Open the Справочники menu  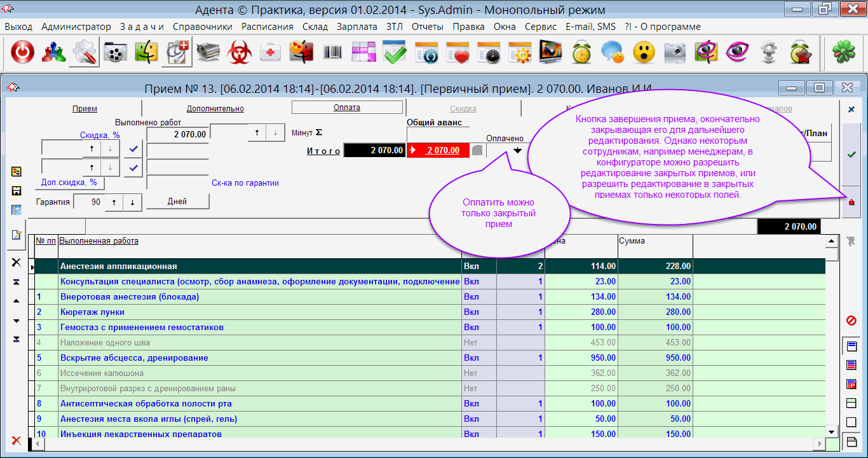click(x=202, y=27)
